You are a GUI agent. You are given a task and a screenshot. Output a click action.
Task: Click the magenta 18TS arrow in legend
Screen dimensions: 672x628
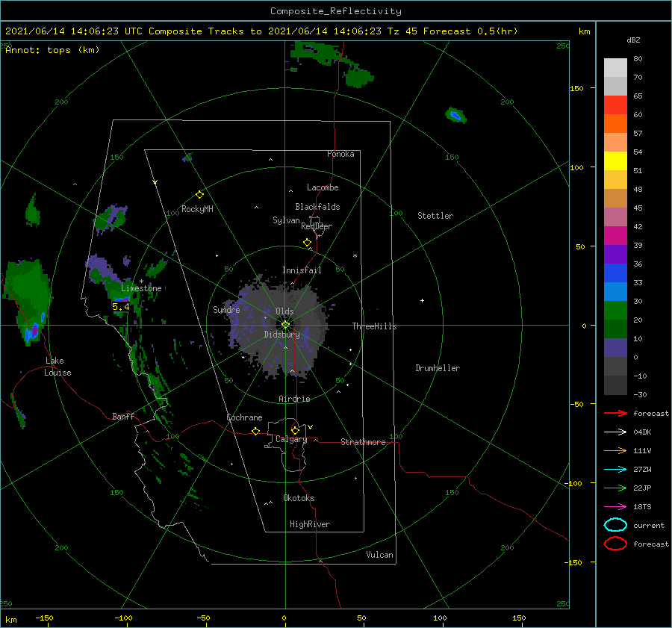615,507
